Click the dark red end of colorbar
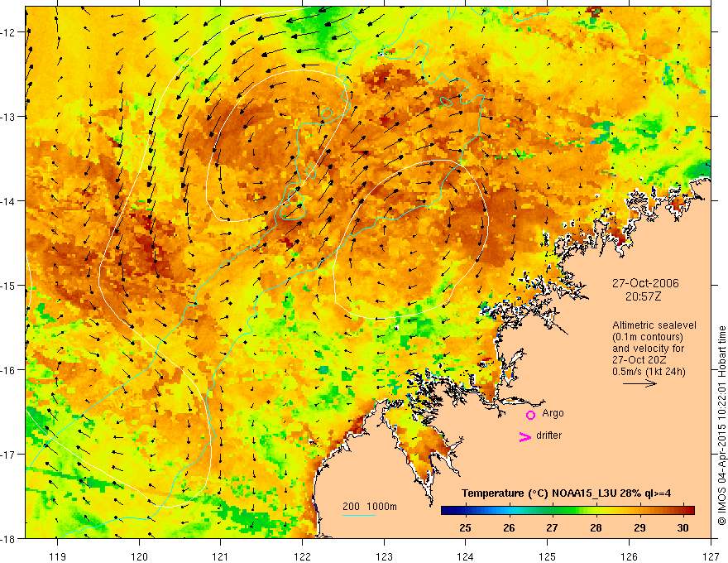 coord(689,510)
